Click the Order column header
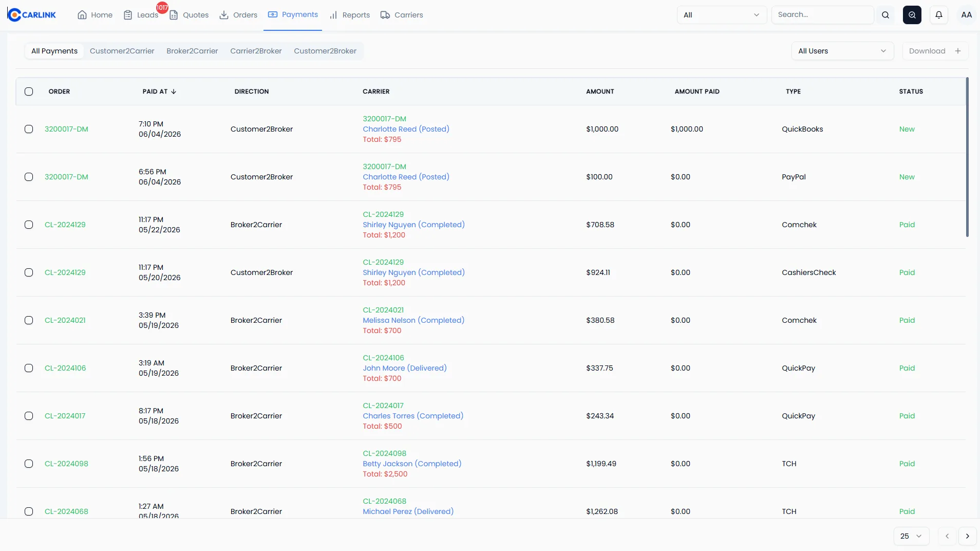 pos(59,91)
